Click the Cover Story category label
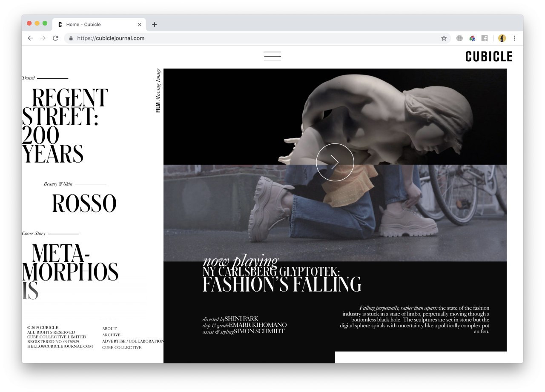Image resolution: width=545 pixels, height=392 pixels. (34, 233)
